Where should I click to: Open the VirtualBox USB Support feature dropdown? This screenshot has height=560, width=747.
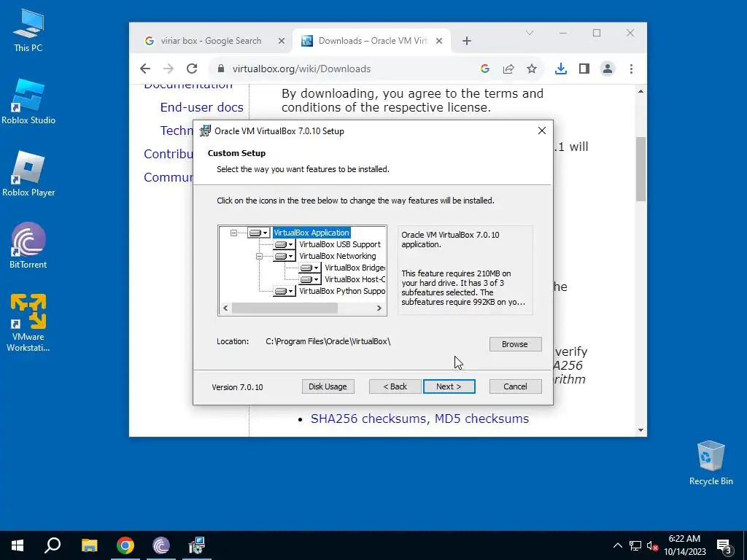click(285, 244)
